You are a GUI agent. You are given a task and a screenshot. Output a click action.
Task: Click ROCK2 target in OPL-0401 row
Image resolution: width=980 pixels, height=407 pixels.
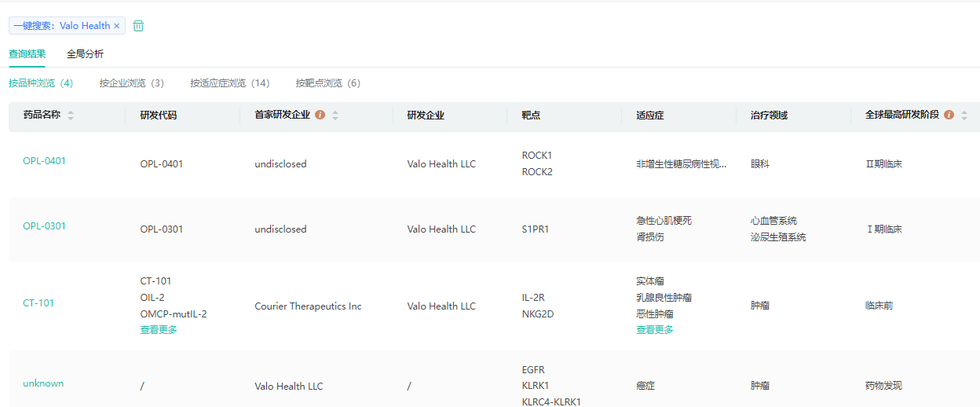pyautogui.click(x=537, y=172)
